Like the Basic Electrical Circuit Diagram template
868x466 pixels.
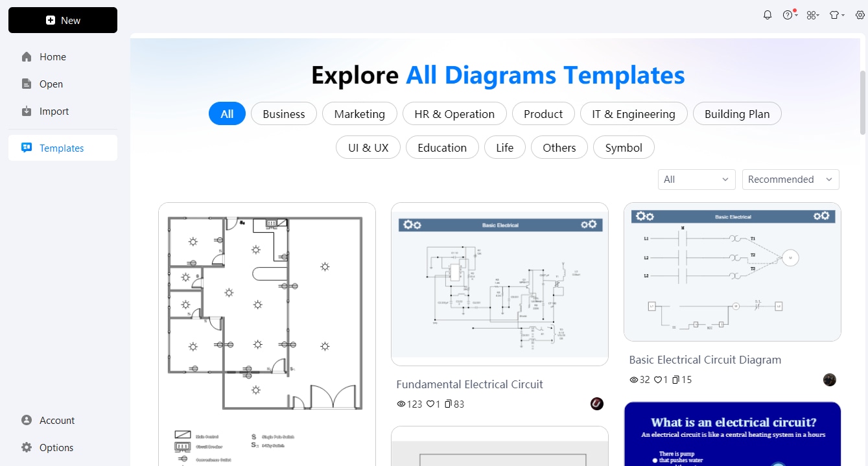click(657, 380)
